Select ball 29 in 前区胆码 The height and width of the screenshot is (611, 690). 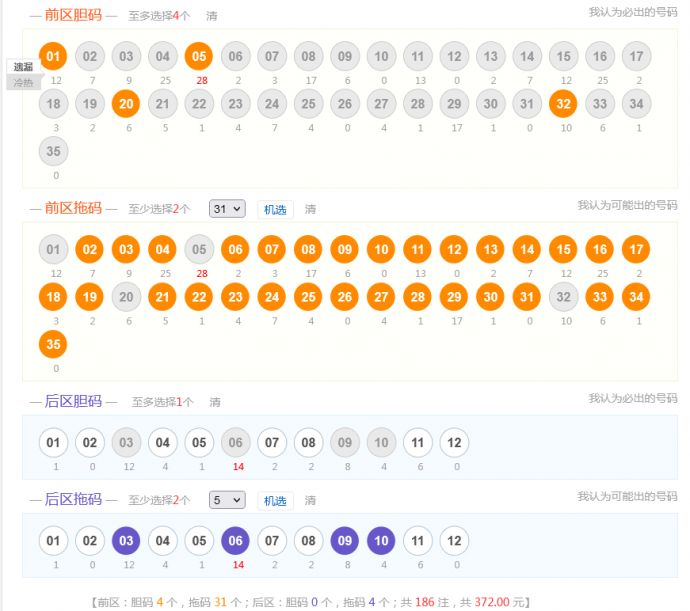pyautogui.click(x=454, y=104)
